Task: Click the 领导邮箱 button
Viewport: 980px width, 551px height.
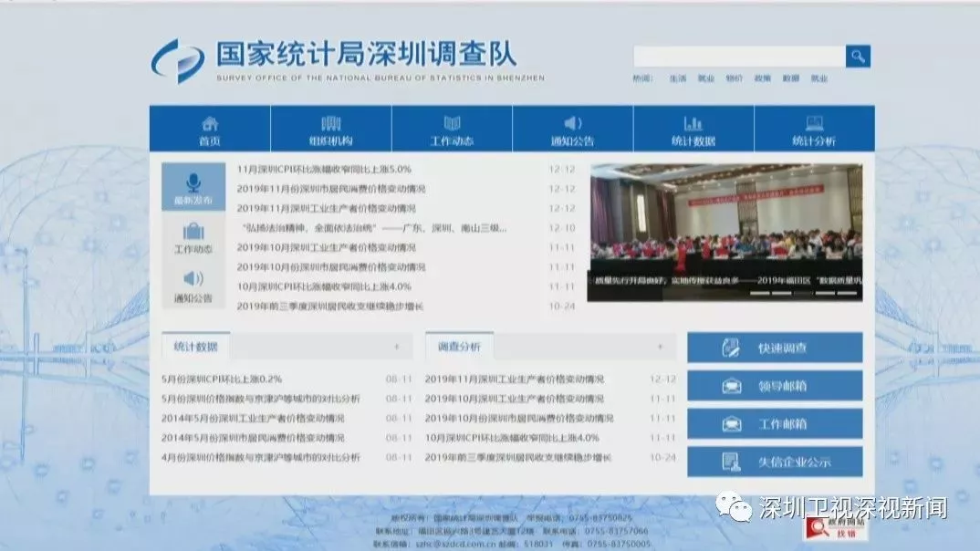Action: tap(775, 386)
